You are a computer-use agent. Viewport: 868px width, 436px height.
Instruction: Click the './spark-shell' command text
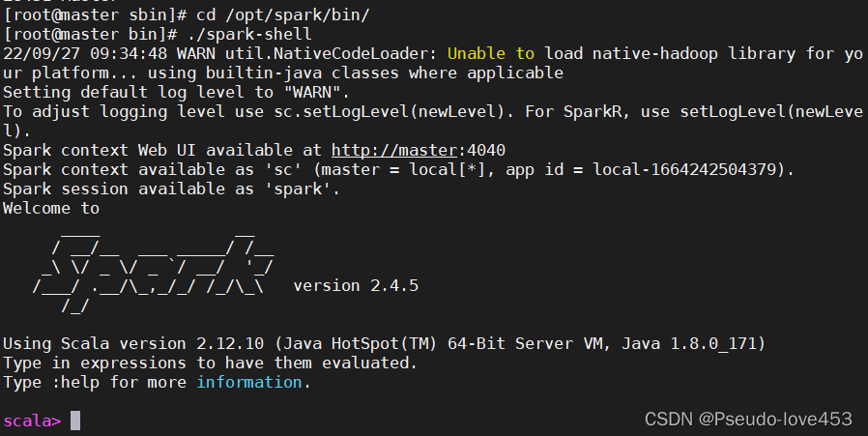point(249,35)
